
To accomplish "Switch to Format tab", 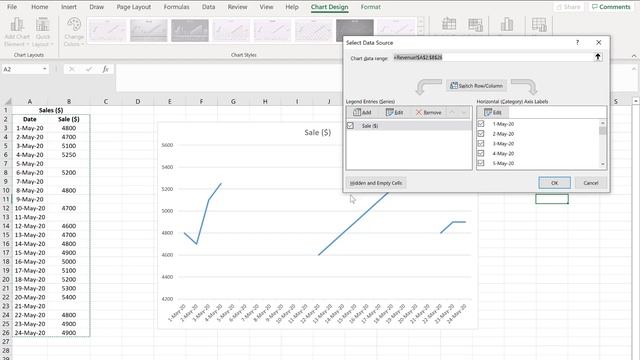I will (371, 7).
